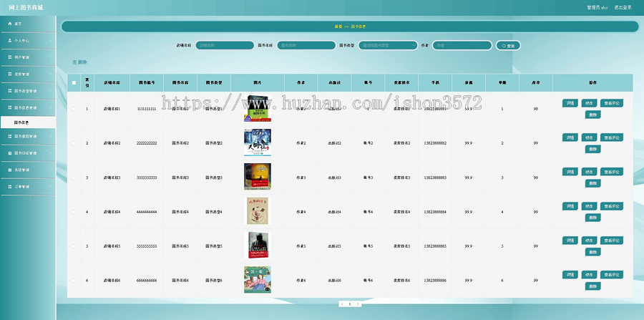This screenshot has width=644, height=320.
Task: Check the checkbox for row 店铺名称3
Action: pyautogui.click(x=74, y=178)
